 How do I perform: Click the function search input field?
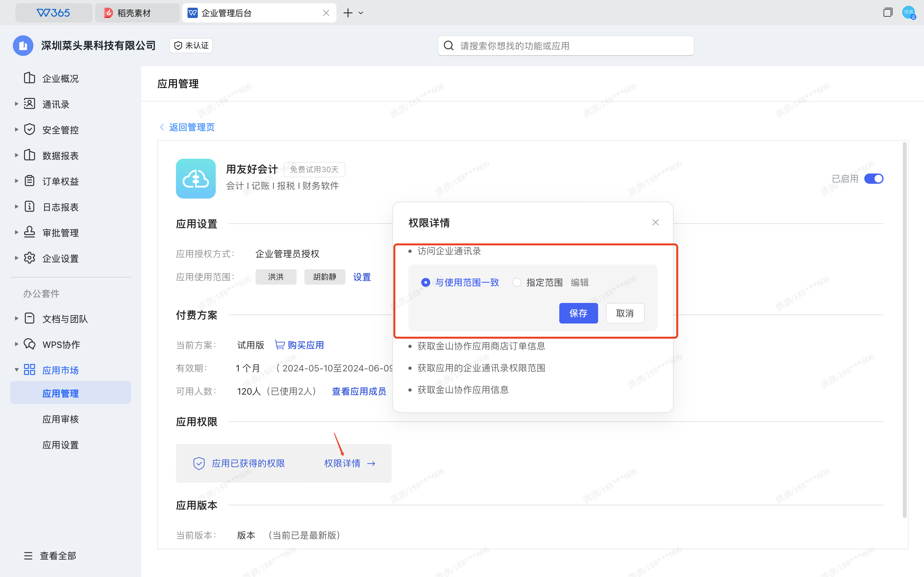coord(572,46)
